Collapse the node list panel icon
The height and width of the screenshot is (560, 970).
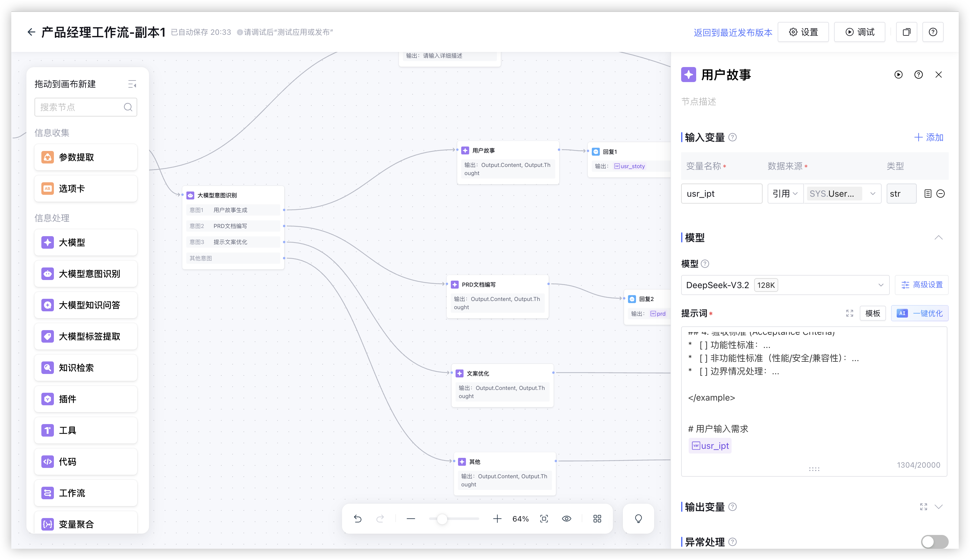132,84
